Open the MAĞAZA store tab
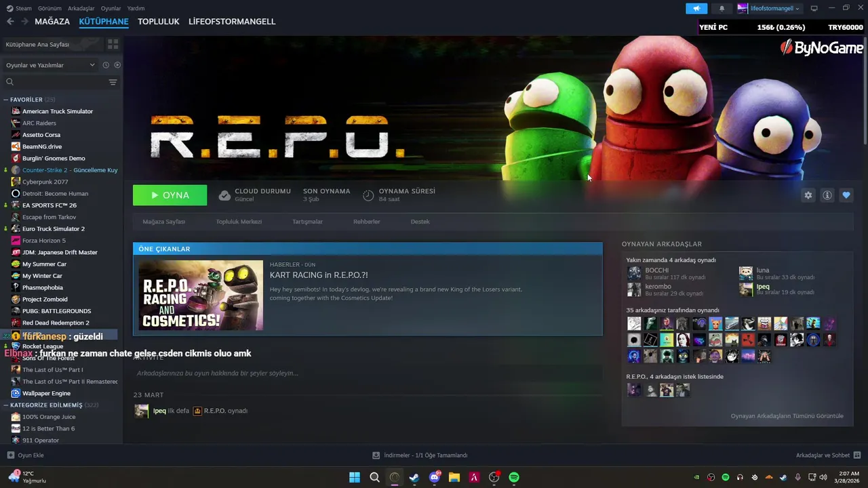Image resolution: width=868 pixels, height=488 pixels. point(52,22)
